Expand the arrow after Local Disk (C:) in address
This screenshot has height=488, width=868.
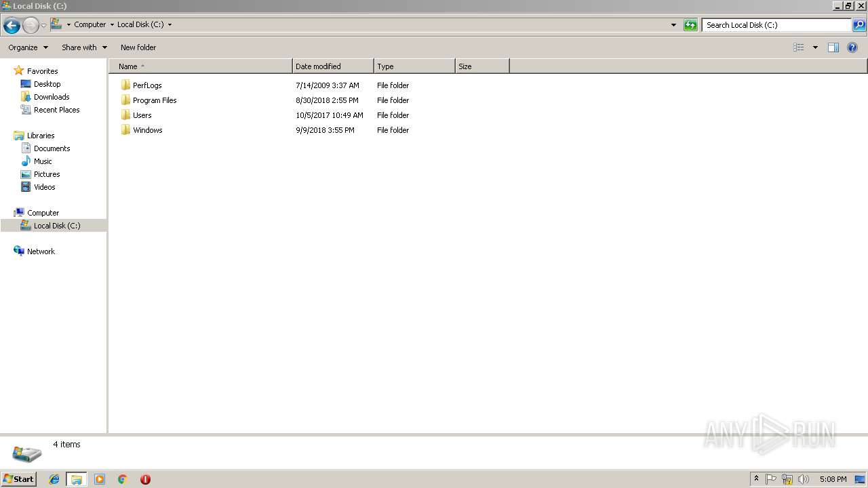[x=170, y=25]
